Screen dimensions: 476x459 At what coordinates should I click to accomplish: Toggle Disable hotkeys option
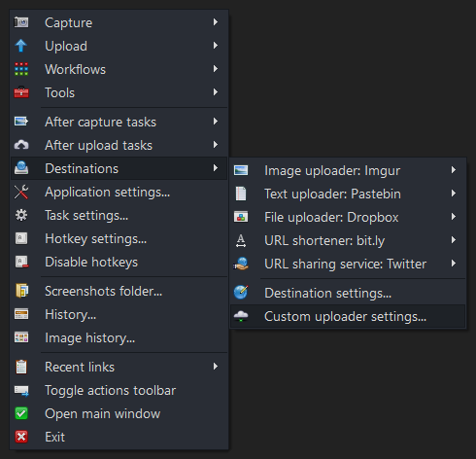point(119,262)
